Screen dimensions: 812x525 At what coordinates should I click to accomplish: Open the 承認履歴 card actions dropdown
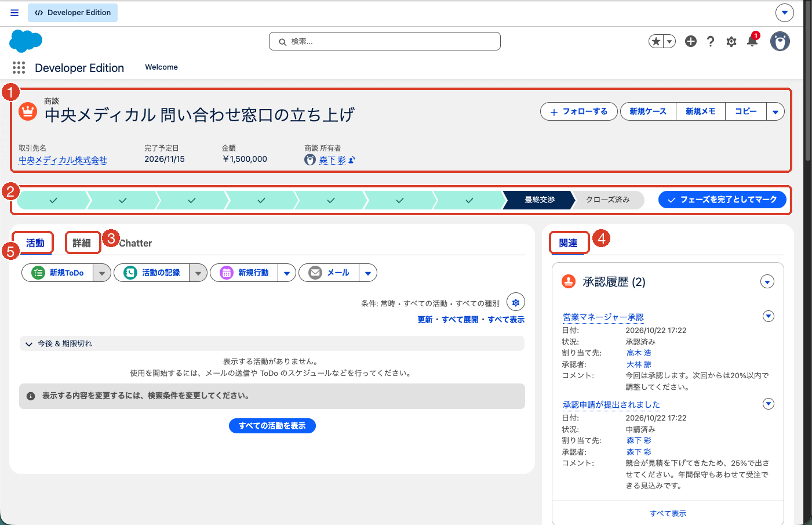click(767, 282)
